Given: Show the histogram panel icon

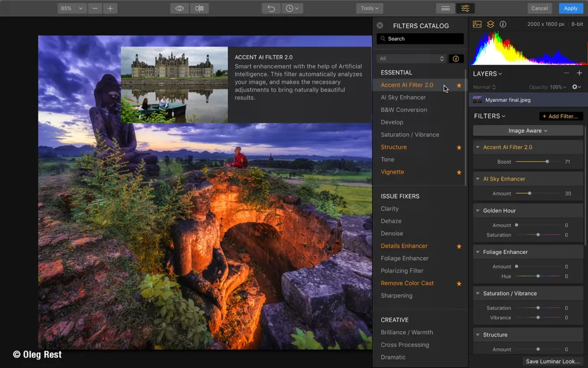Looking at the screenshot, I should click(x=477, y=24).
